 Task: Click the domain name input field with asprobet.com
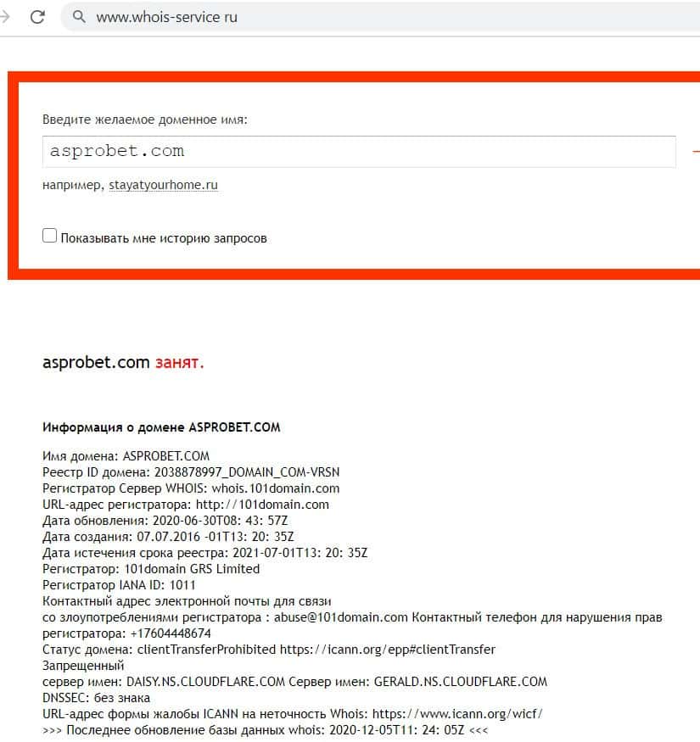coord(359,152)
